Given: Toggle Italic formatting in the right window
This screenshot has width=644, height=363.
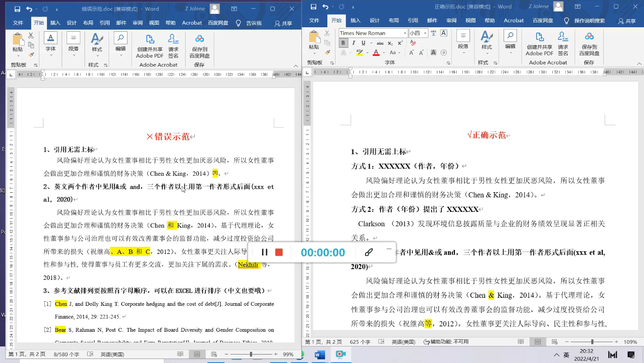Looking at the screenshot, I should pyautogui.click(x=353, y=43).
